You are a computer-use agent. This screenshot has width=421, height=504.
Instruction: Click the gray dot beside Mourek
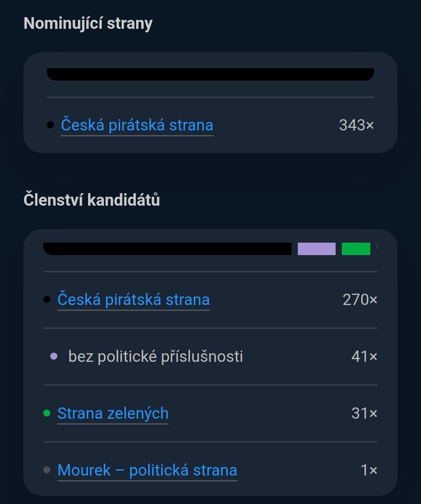click(x=47, y=470)
